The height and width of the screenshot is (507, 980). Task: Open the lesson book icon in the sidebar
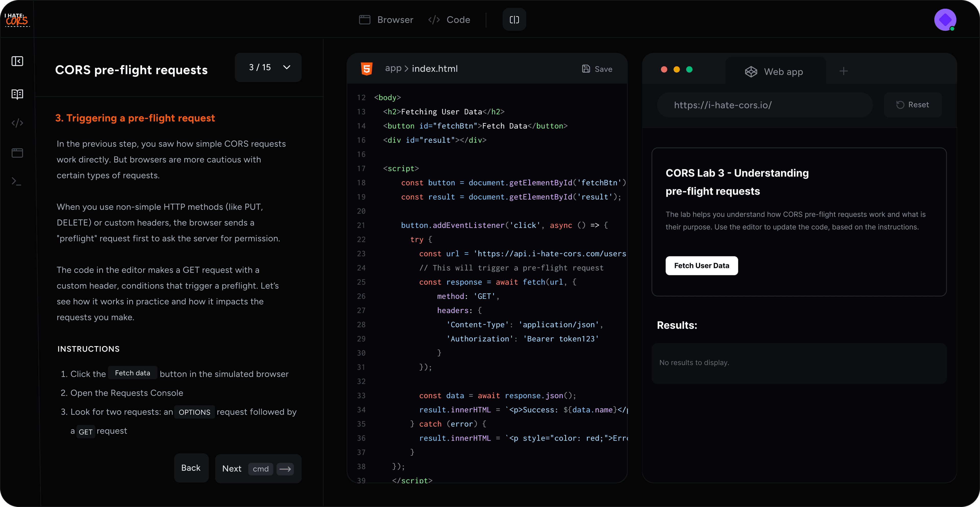pos(17,94)
